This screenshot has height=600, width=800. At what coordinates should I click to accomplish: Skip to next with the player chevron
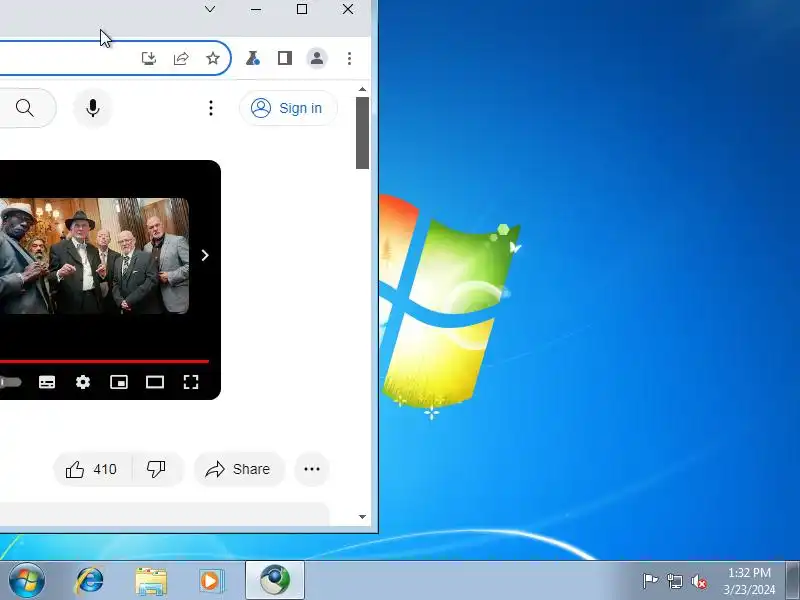tap(205, 255)
